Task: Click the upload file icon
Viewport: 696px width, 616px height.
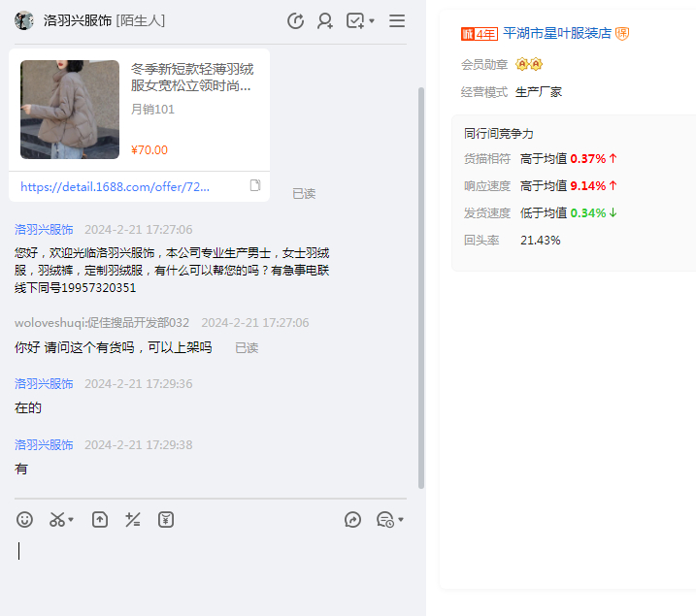Action: (100, 519)
